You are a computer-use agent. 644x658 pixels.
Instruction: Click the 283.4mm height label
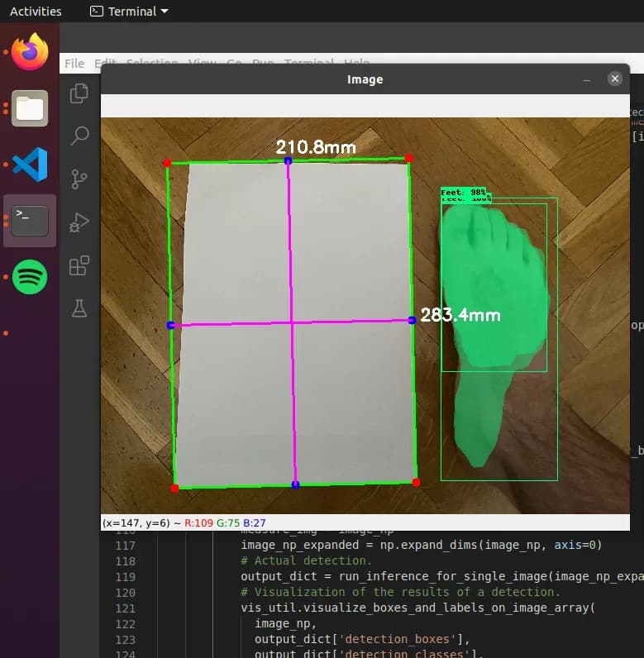(460, 315)
